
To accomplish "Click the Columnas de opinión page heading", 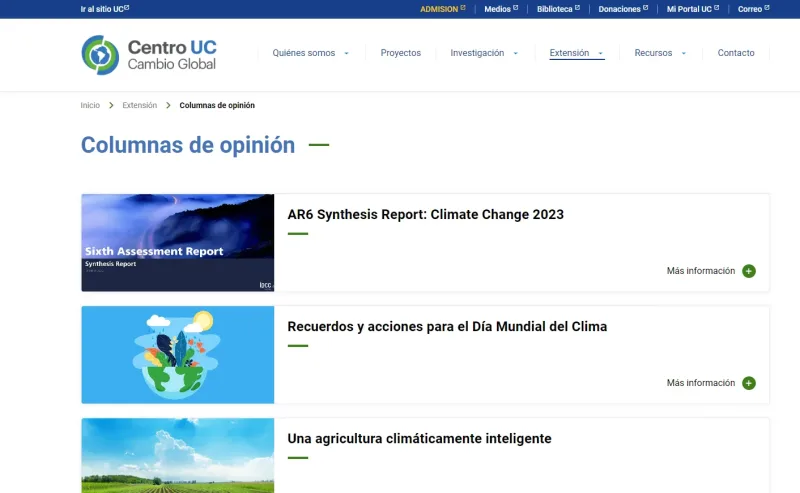I will pos(188,145).
